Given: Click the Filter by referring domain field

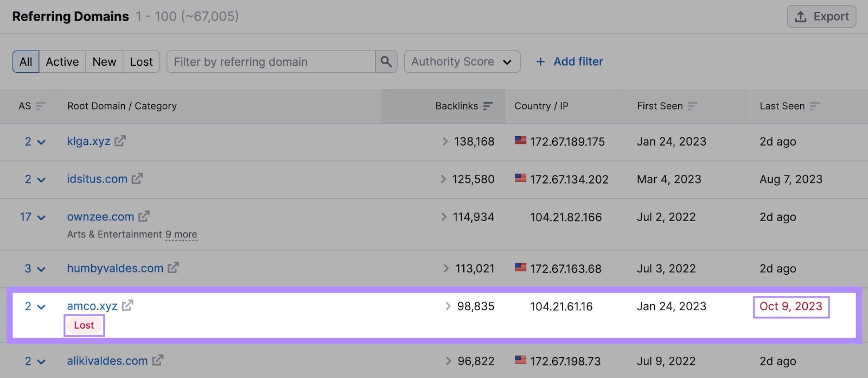Looking at the screenshot, I should (271, 62).
